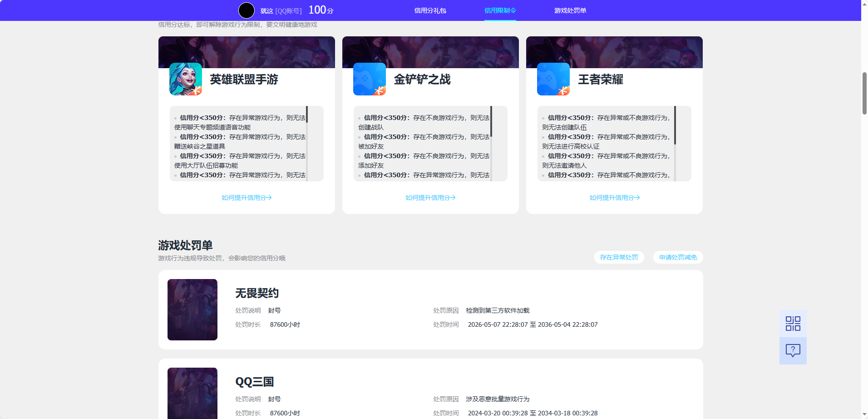
Task: Click the 无畏契约 penalty thumbnail
Action: 192,309
